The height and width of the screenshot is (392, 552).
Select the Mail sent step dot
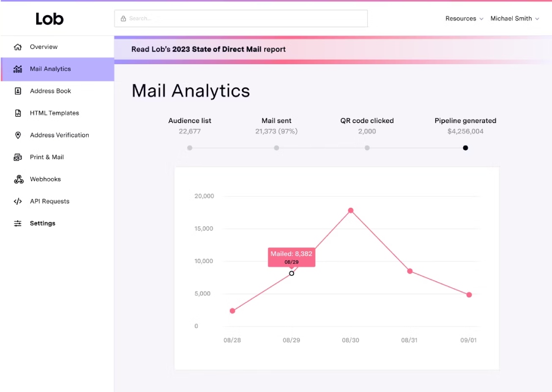(x=276, y=148)
